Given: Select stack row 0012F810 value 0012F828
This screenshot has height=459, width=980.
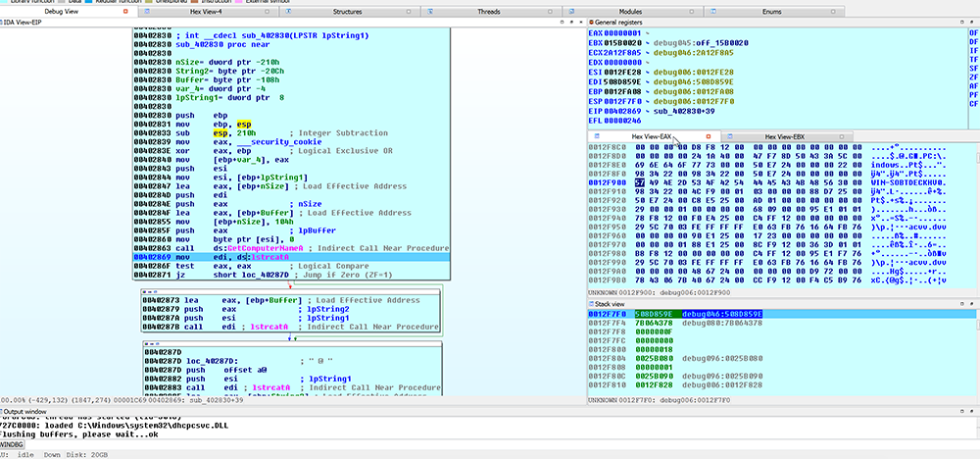Looking at the screenshot, I should click(x=655, y=384).
